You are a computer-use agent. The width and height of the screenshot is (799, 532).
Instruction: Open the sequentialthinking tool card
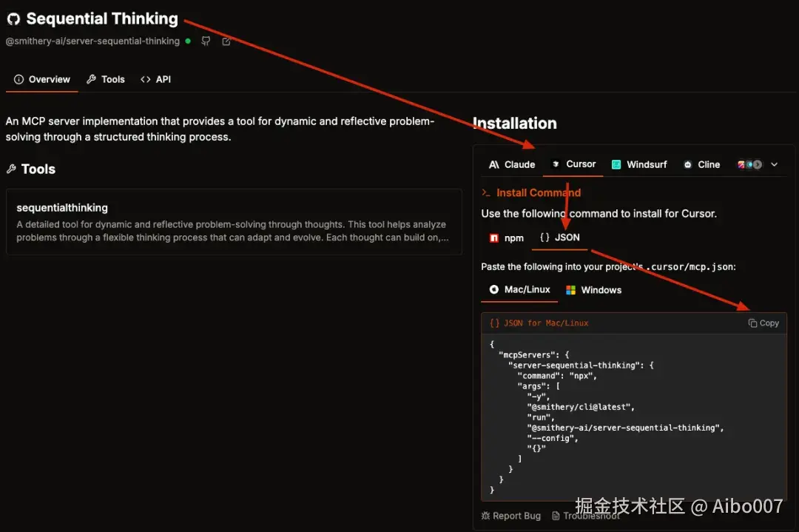click(x=234, y=222)
